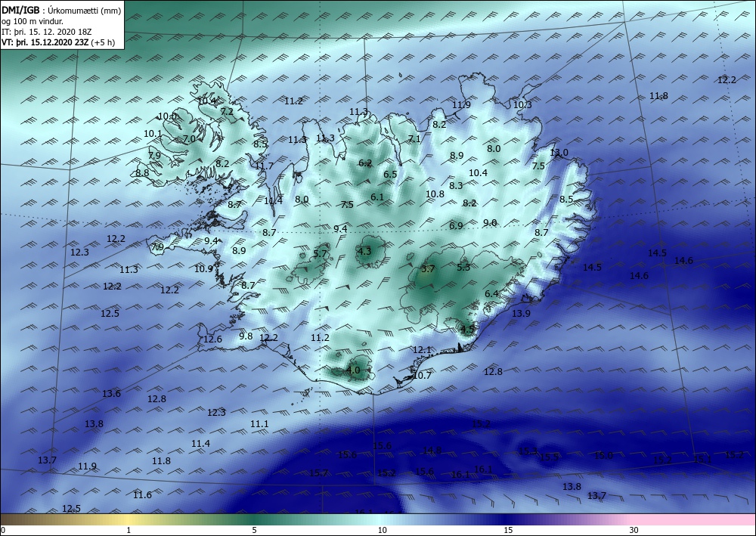The width and height of the screenshot is (756, 536).
Task: Select the map value 6.1
Action: (377, 197)
